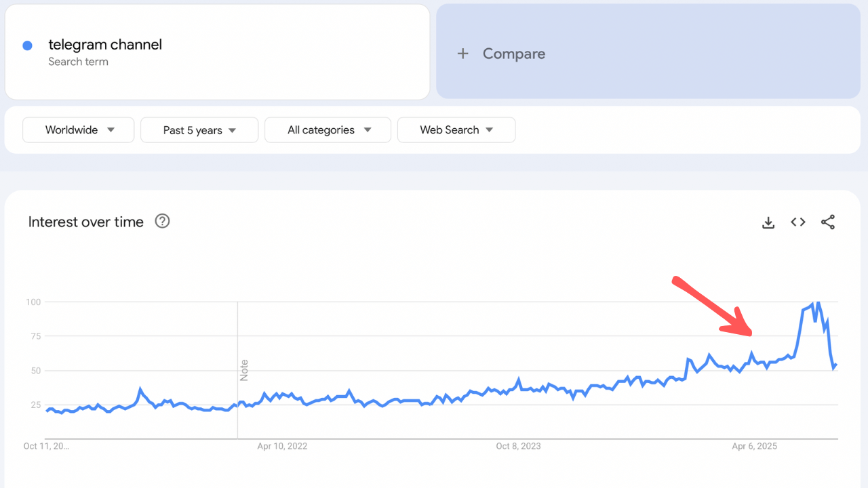Open the embed code icon
This screenshot has width=868, height=488.
pyautogui.click(x=798, y=222)
